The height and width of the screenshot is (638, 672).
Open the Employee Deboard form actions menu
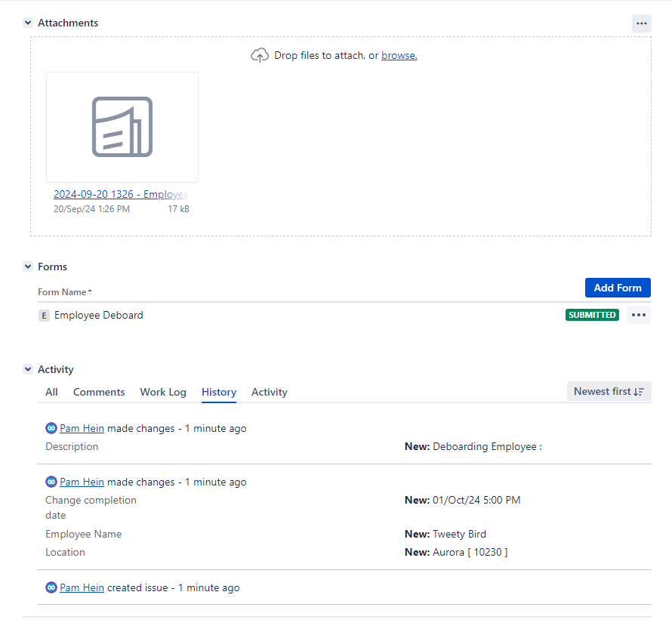coord(638,315)
